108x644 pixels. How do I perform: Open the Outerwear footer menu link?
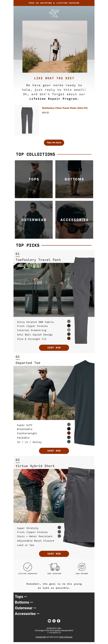[26, 608]
